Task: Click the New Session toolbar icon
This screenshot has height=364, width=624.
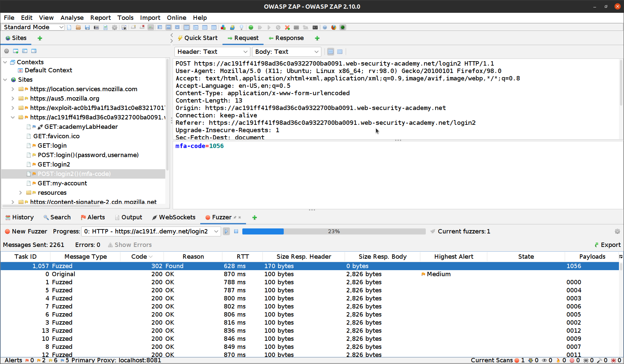Action: (x=69, y=27)
